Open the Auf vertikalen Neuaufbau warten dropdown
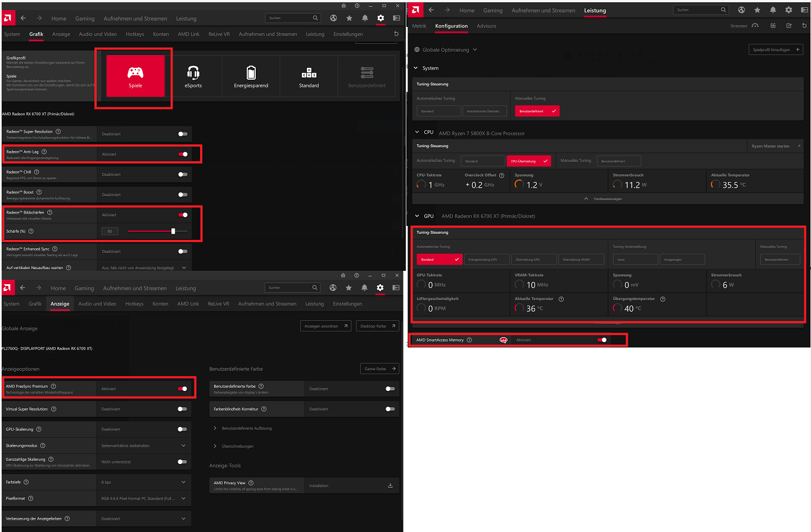The width and height of the screenshot is (811, 532). tap(144, 267)
